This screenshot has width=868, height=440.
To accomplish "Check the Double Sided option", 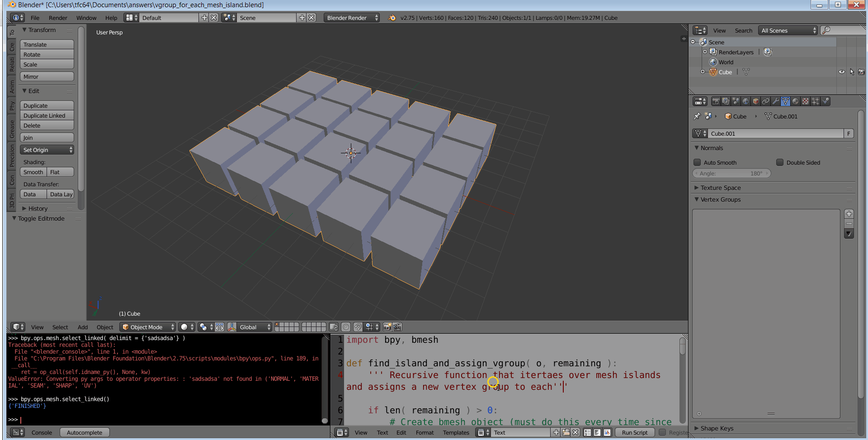I will point(780,162).
